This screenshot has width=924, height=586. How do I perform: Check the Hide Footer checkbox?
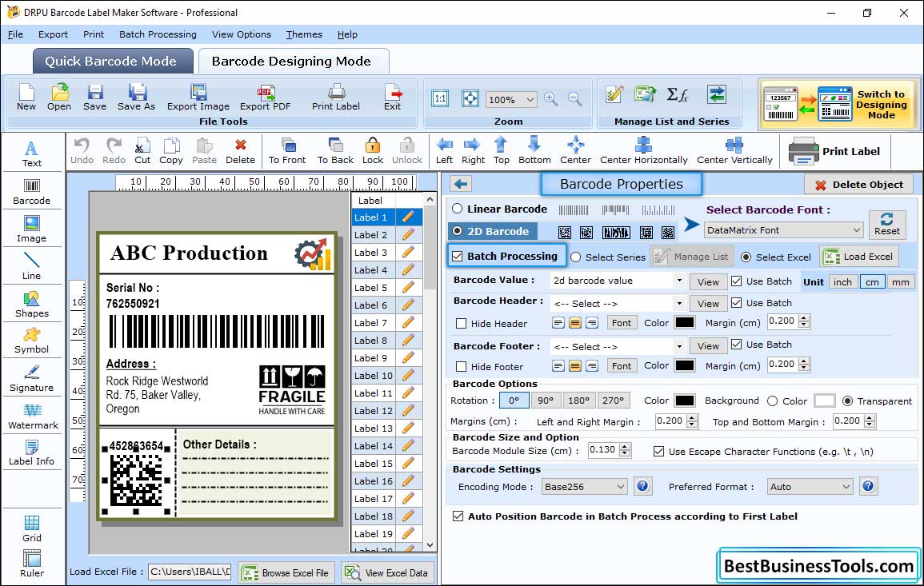pos(462,367)
